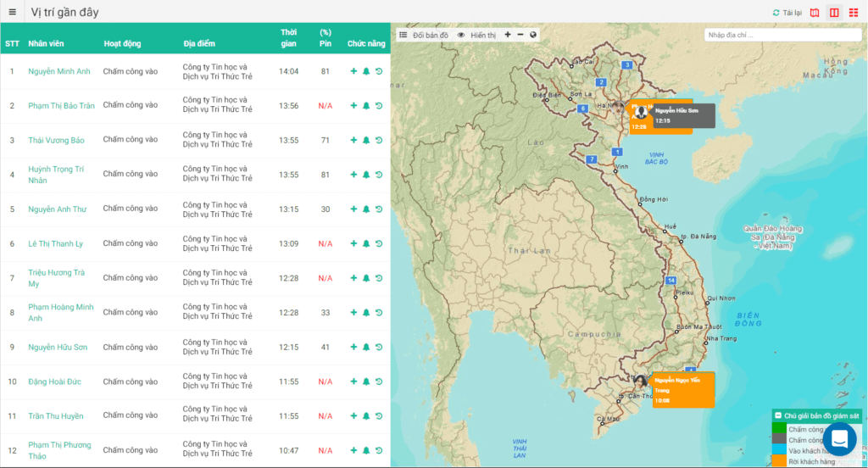This screenshot has width=868, height=468.
Task: Open the hamburger sidebar menu
Action: click(x=12, y=12)
